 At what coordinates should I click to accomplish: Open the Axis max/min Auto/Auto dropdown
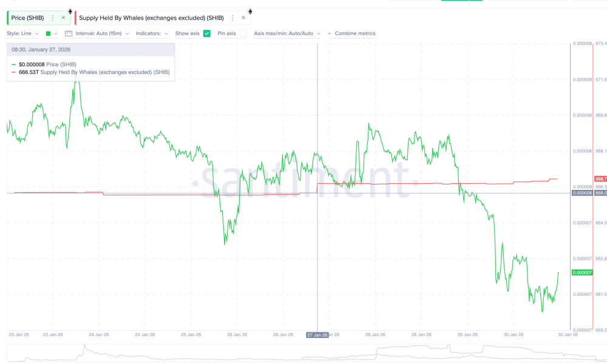(x=287, y=33)
